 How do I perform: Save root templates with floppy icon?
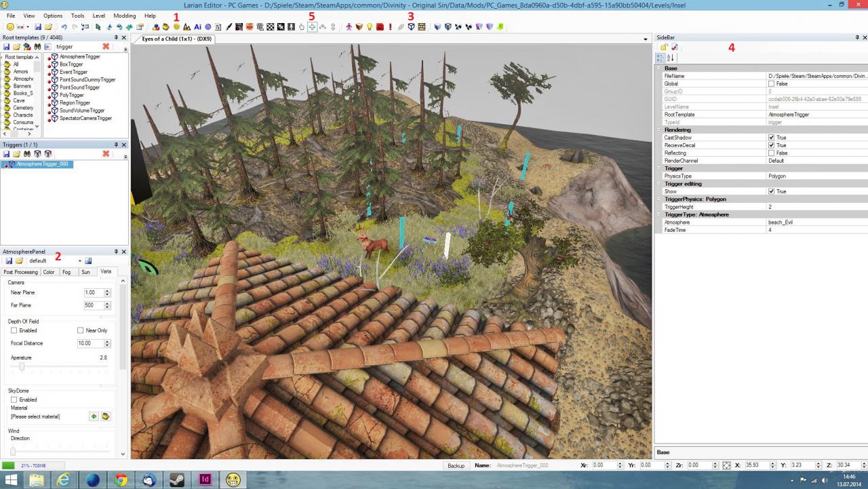(7, 47)
